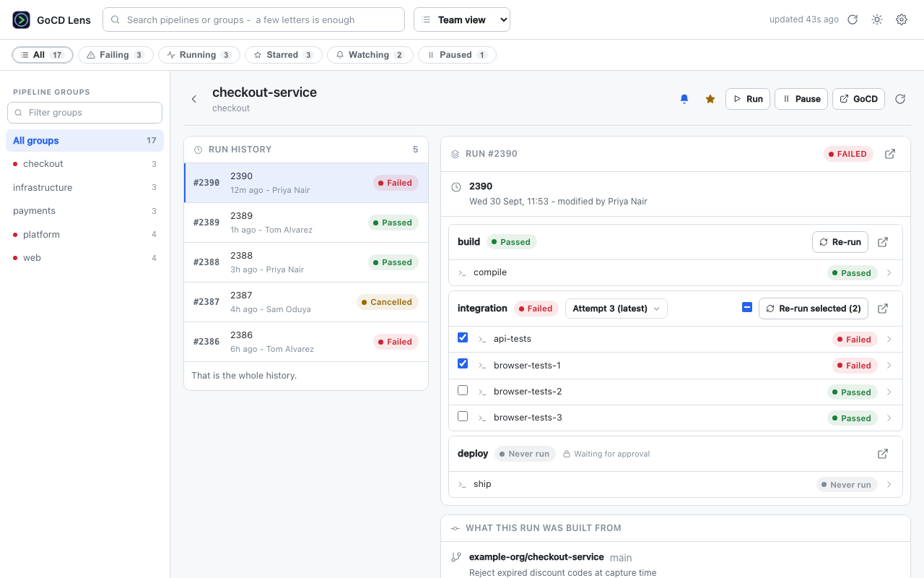This screenshot has width=924, height=578.
Task: Switch to the Failing filter tab
Action: [115, 55]
